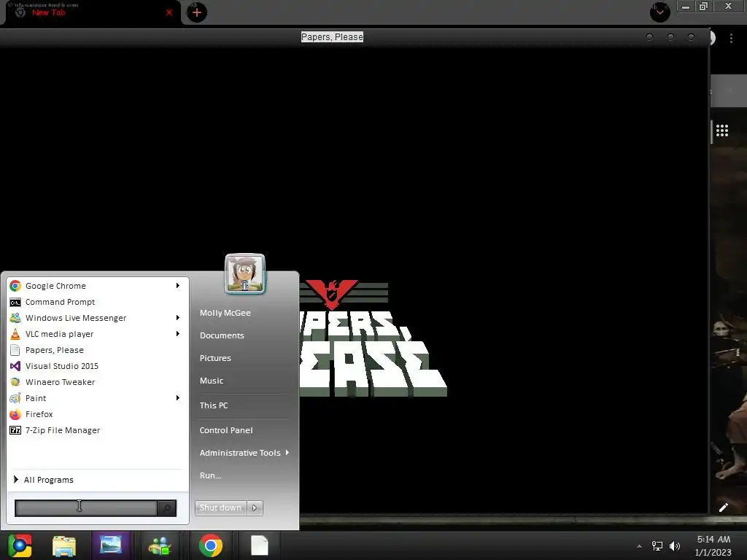Open Windows Live Messenger taskbar icon

click(x=160, y=545)
